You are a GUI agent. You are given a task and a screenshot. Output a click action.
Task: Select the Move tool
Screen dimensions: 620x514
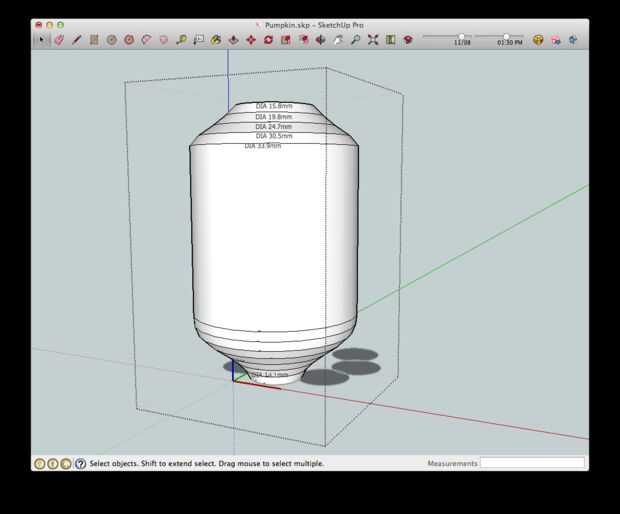[250, 40]
